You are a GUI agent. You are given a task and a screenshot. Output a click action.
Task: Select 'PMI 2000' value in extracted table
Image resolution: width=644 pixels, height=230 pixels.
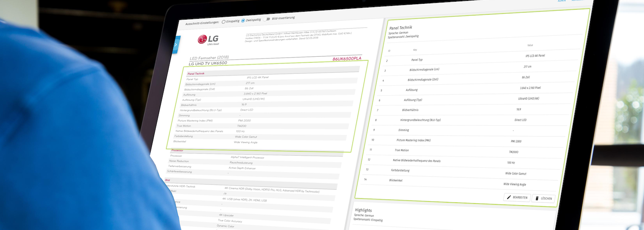pos(516,142)
